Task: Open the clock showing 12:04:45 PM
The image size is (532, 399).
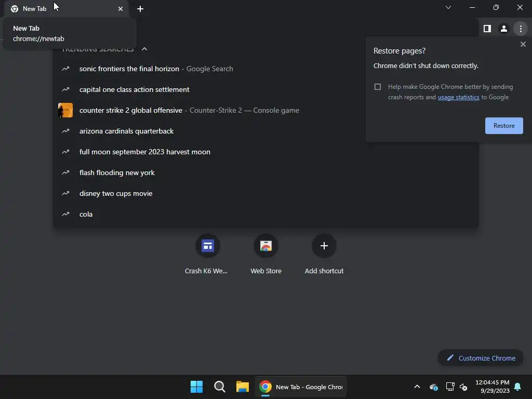Action: tap(493, 387)
